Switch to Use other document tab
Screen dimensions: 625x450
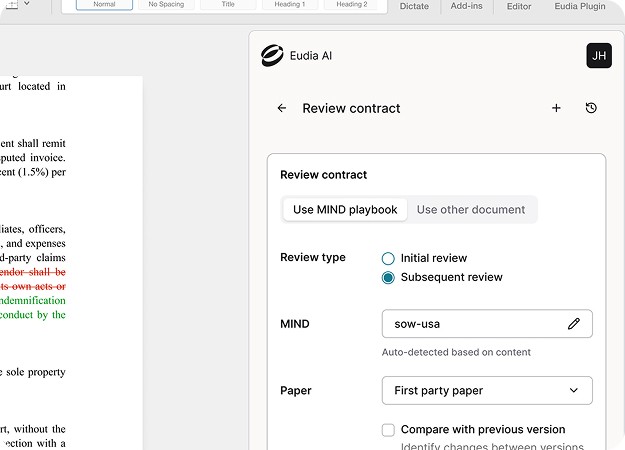click(471, 210)
